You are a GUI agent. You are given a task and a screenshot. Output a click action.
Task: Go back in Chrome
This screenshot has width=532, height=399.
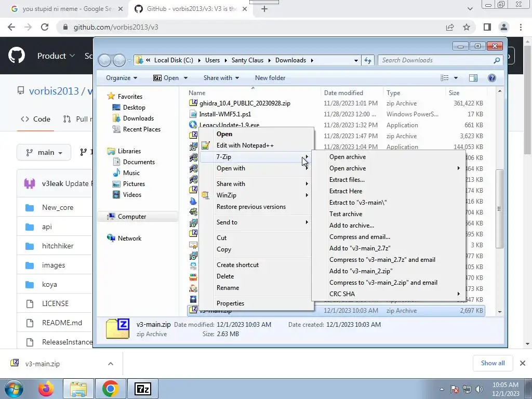(11, 27)
